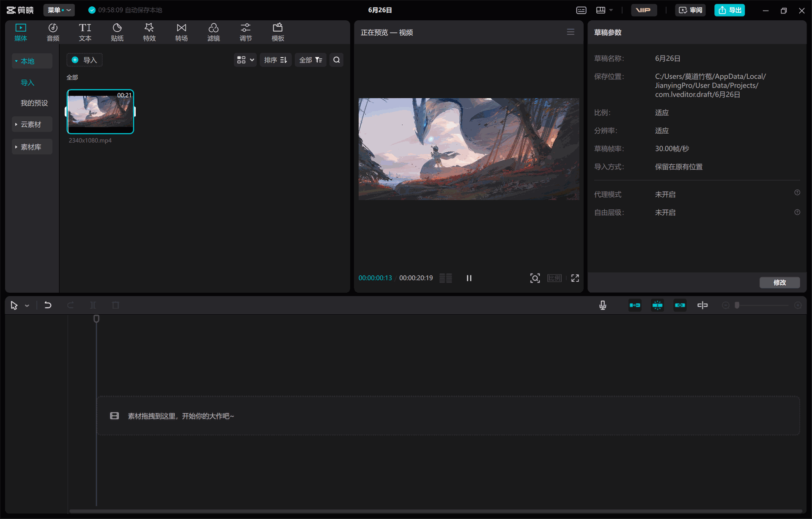Click the project title 6月26日
812x519 pixels.
pos(380,10)
